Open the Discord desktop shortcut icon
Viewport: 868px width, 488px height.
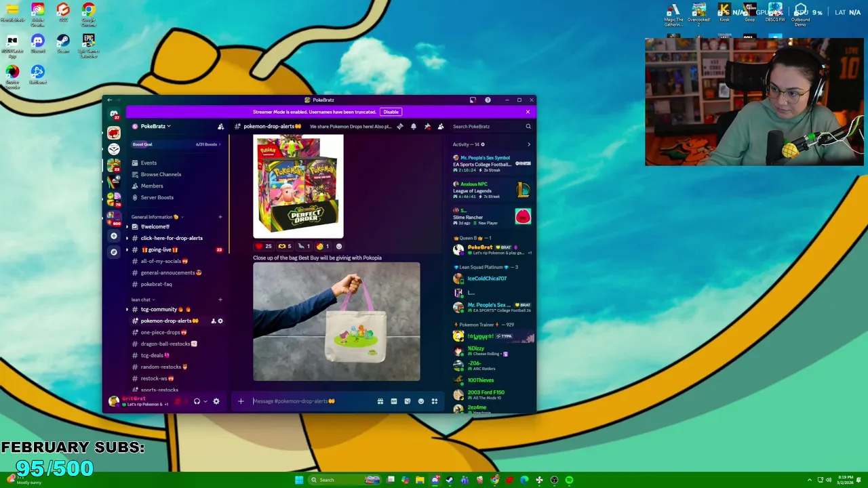[x=38, y=44]
